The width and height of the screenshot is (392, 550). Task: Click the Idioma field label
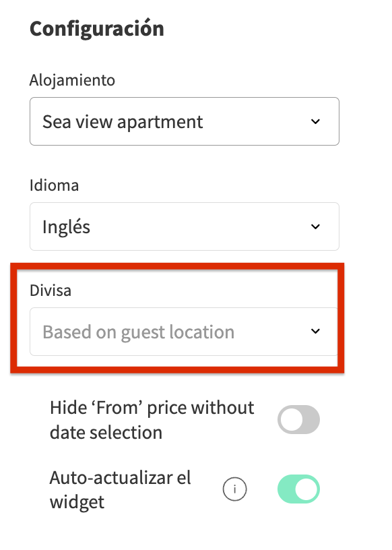point(55,185)
